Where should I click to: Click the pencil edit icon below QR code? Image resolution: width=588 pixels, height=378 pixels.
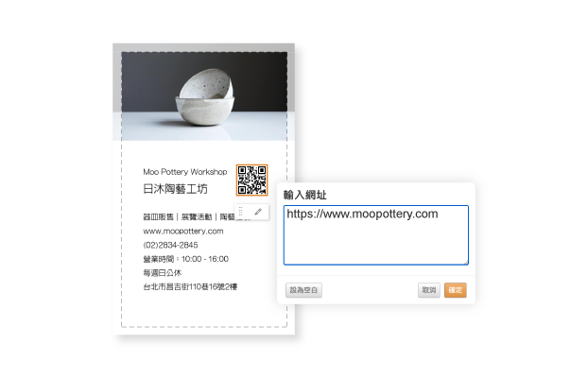[258, 212]
